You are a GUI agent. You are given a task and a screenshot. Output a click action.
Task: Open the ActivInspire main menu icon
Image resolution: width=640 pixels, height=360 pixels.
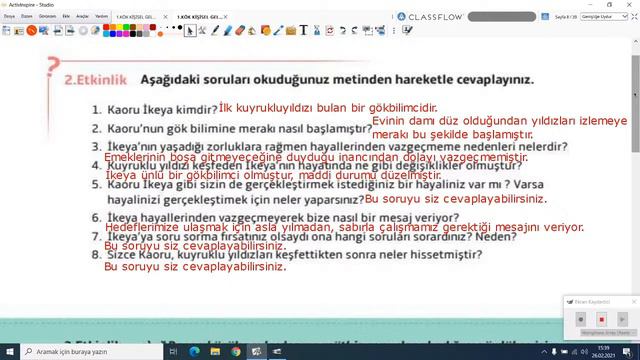[x=6, y=31]
